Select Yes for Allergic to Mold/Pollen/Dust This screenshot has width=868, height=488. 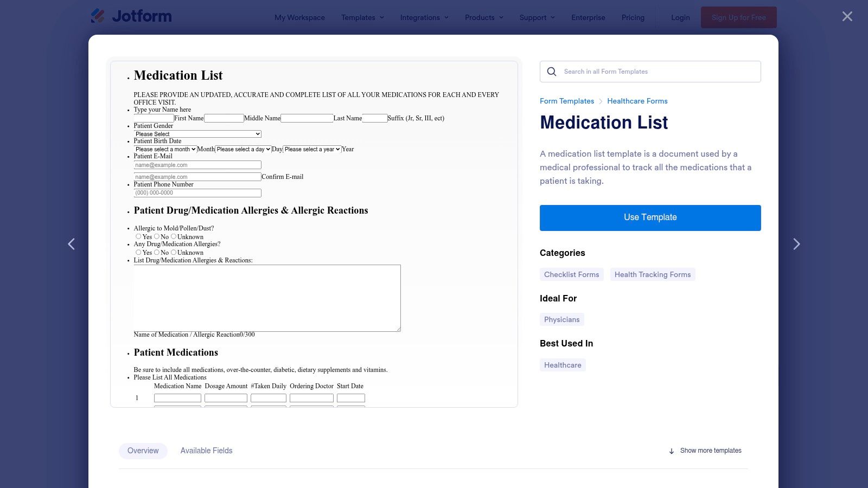coord(138,236)
